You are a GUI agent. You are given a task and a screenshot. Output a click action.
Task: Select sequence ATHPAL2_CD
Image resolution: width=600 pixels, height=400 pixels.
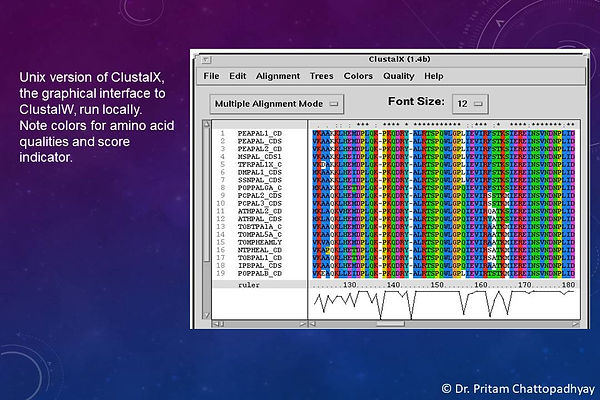[259, 211]
